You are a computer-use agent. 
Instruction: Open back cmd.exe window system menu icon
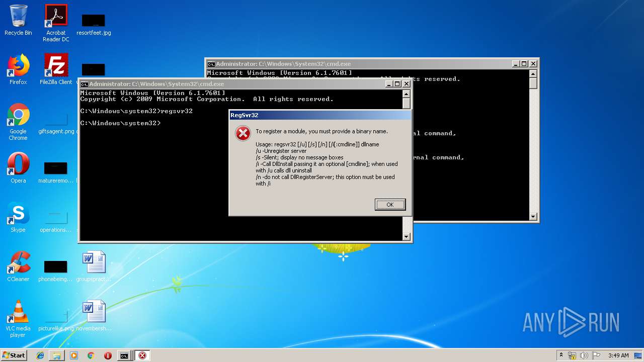click(211, 64)
